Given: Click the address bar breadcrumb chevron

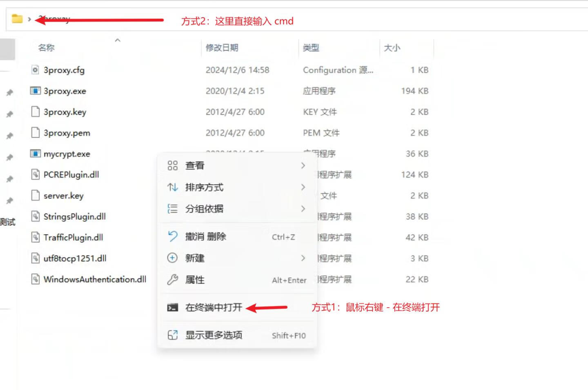Looking at the screenshot, I should tap(29, 19).
